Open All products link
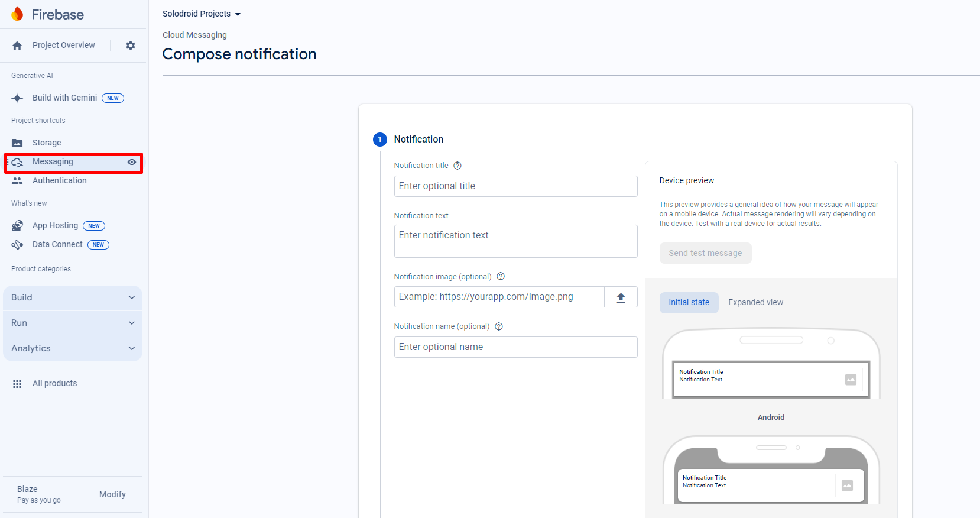980x518 pixels. point(54,384)
